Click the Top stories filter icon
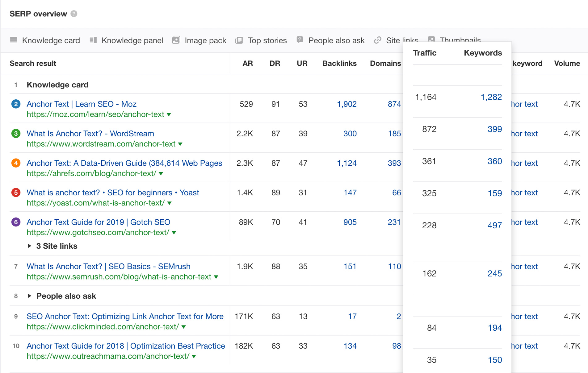588x373 pixels. 239,40
